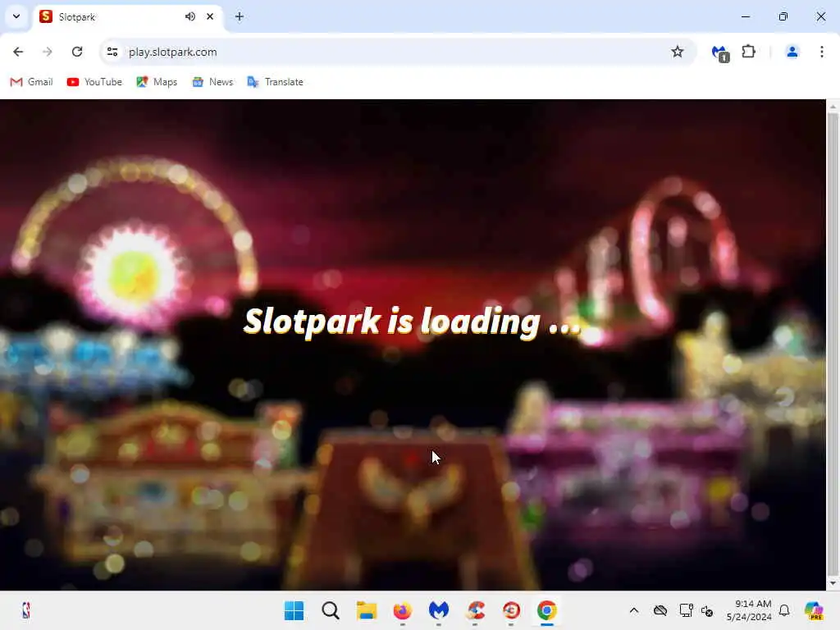Go back to previous page
This screenshot has height=630, width=840.
tap(18, 52)
